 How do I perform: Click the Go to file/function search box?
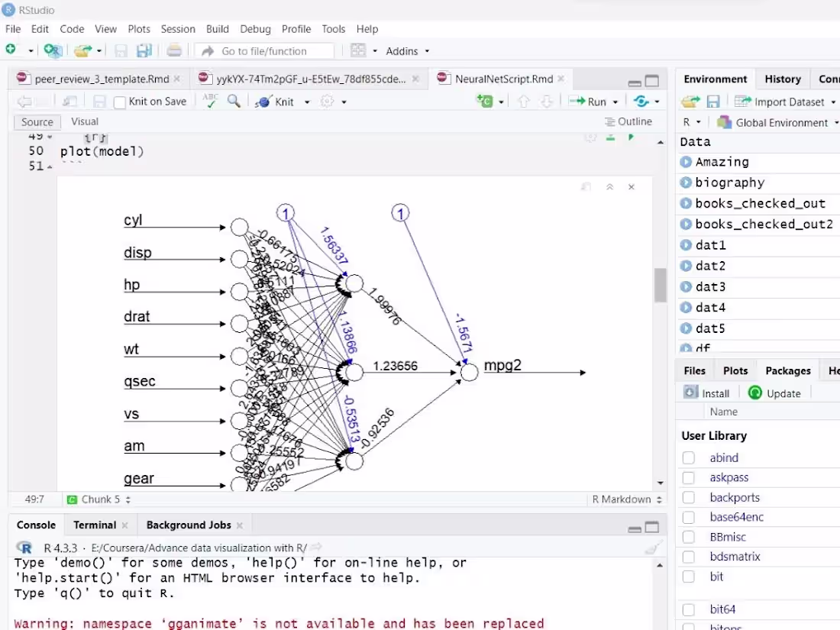[263, 50]
